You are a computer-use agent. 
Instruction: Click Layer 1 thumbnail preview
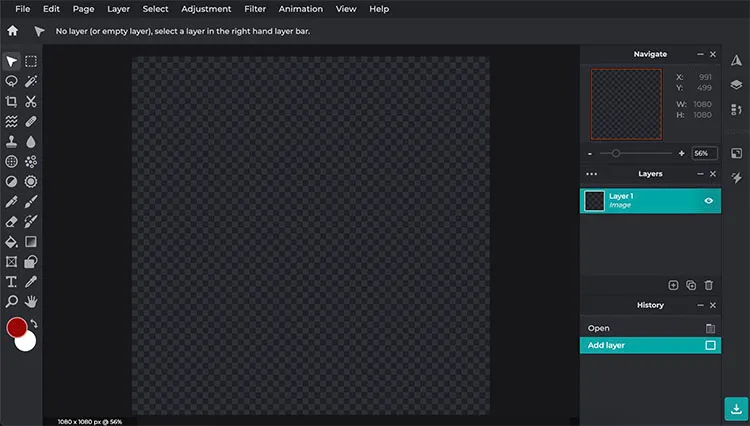[595, 201]
